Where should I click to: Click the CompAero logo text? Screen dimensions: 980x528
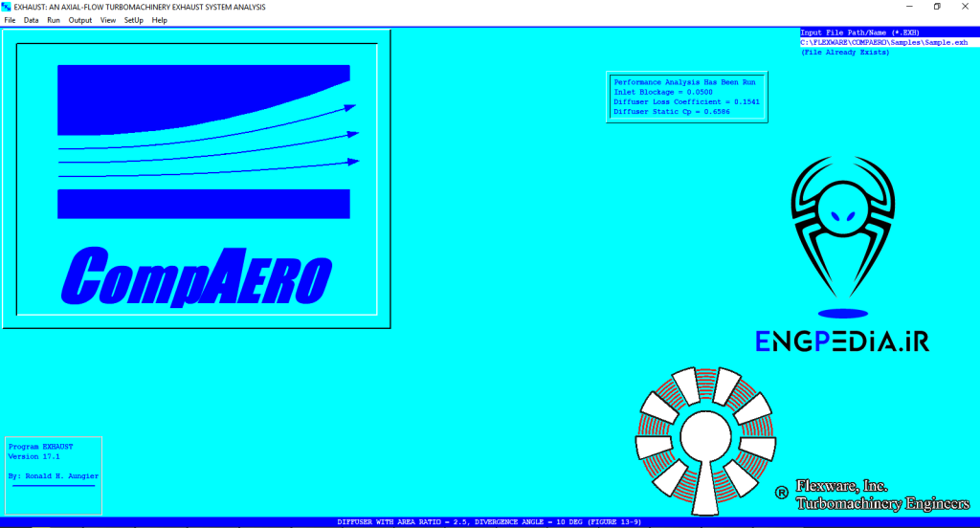click(x=196, y=275)
